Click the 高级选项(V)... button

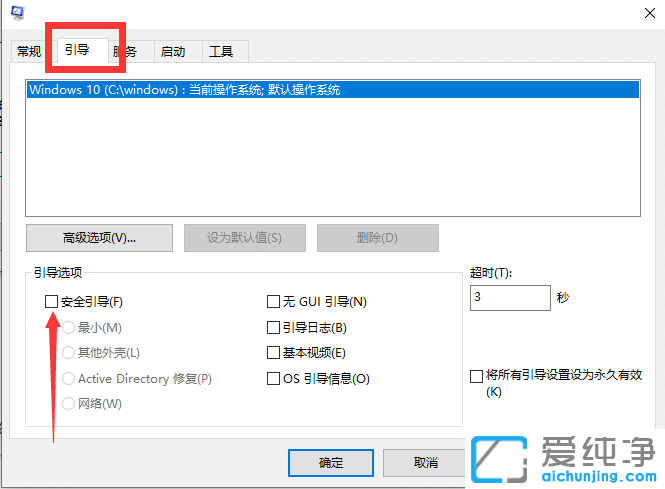tap(99, 238)
